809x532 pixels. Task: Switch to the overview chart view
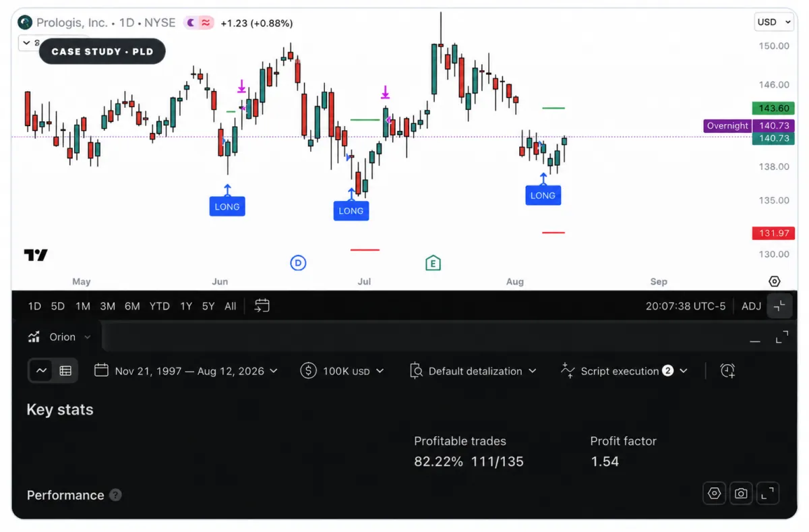coord(41,370)
